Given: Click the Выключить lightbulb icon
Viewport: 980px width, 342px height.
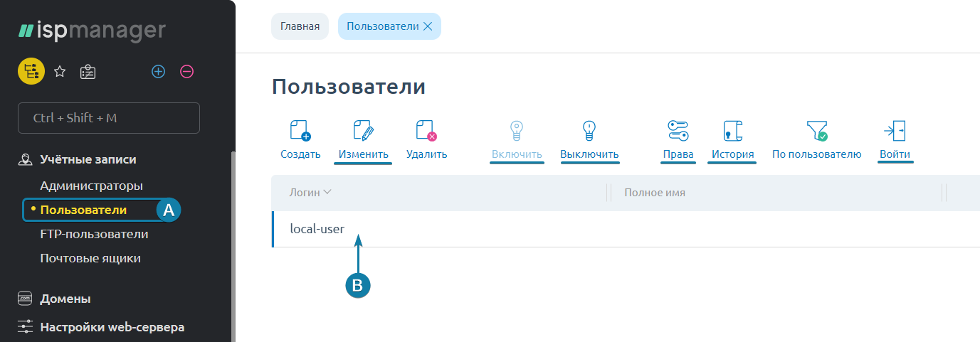Looking at the screenshot, I should [x=589, y=131].
